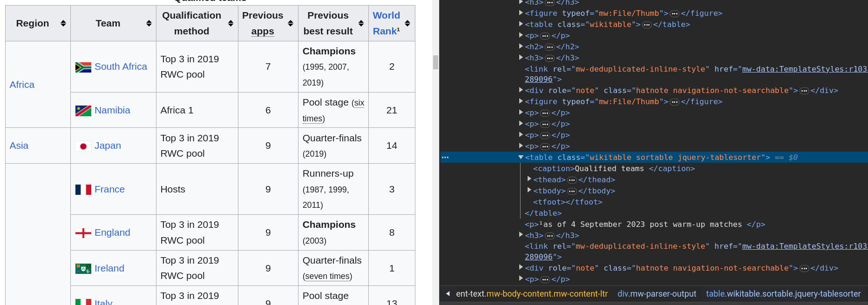Collapse the selected wikitable sortable table node
Screen dimensions: 868x305
point(521,157)
